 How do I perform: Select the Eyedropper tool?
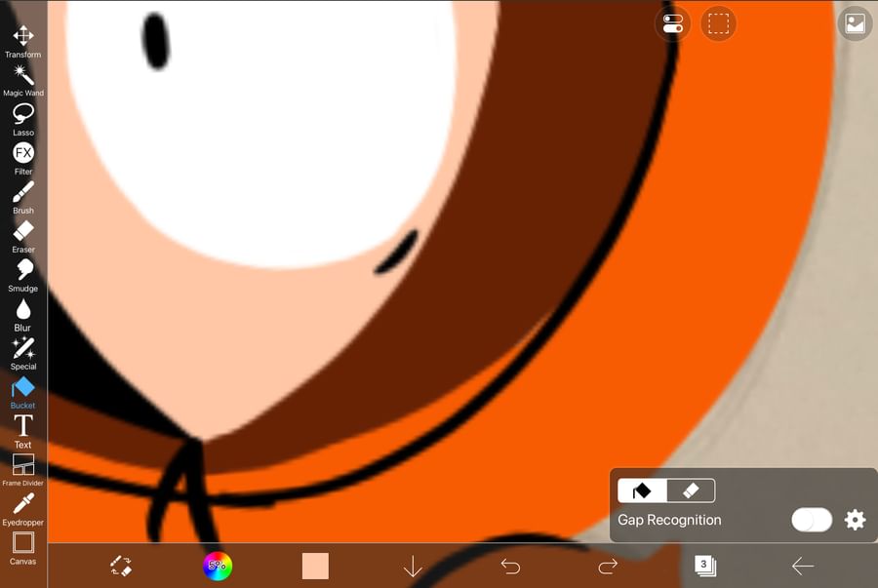23,510
